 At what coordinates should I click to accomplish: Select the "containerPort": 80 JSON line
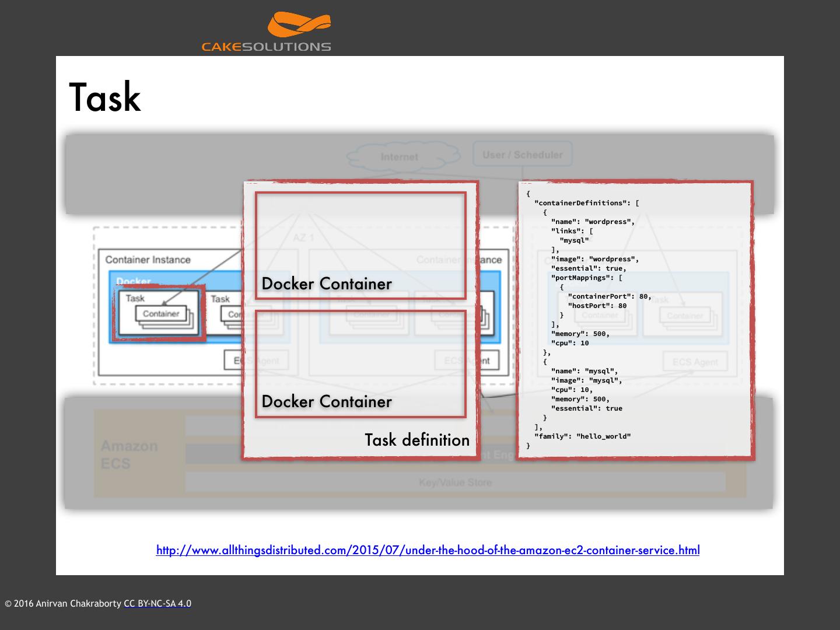pyautogui.click(x=610, y=296)
